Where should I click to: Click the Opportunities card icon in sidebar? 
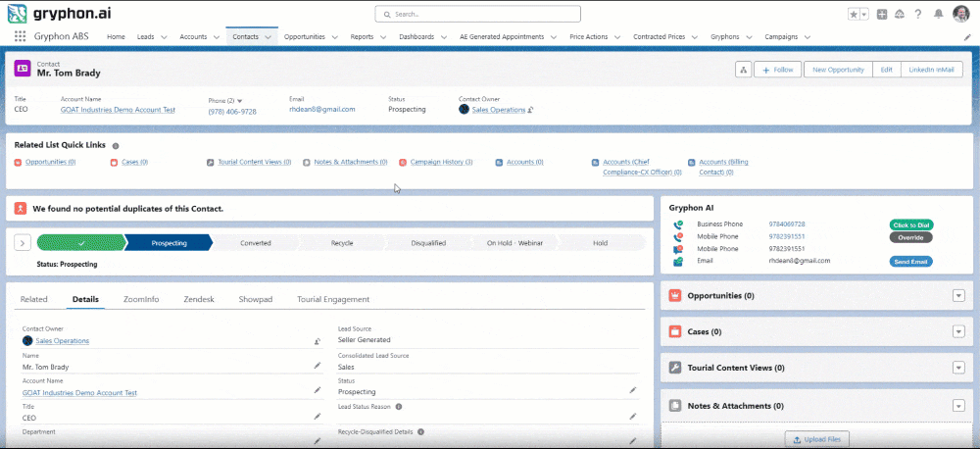click(675, 295)
